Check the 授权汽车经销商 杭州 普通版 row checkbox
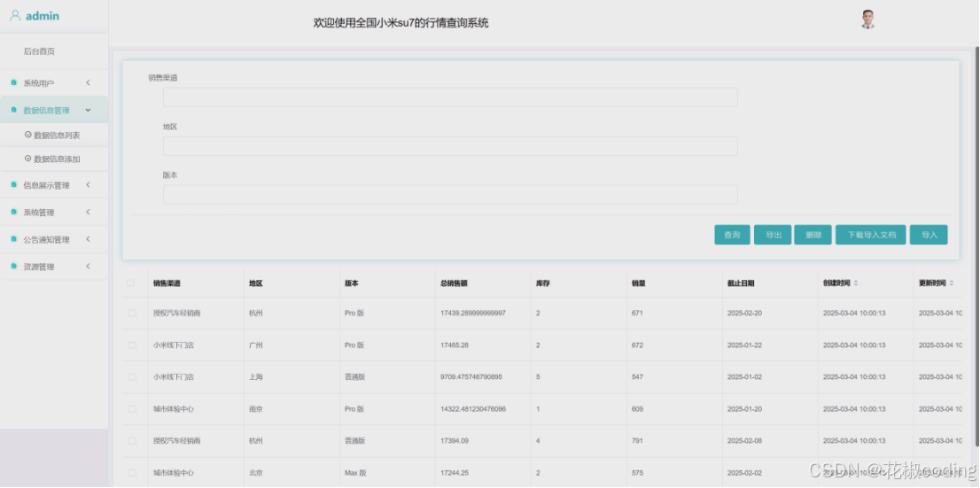 click(132, 440)
